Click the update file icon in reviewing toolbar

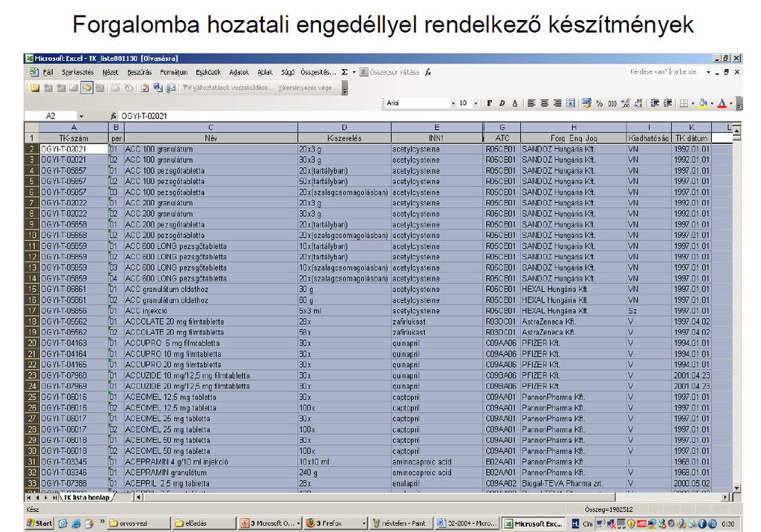tap(158, 88)
